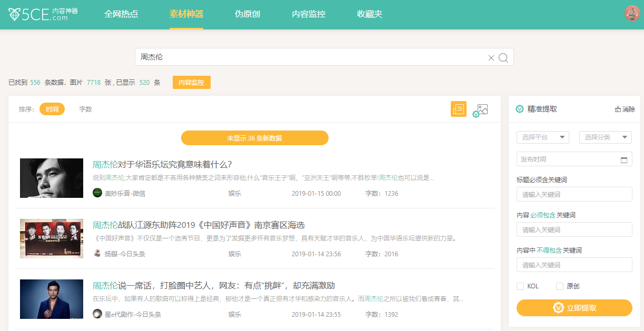Open the user avatar profile
This screenshot has width=644, height=331.
632,13
